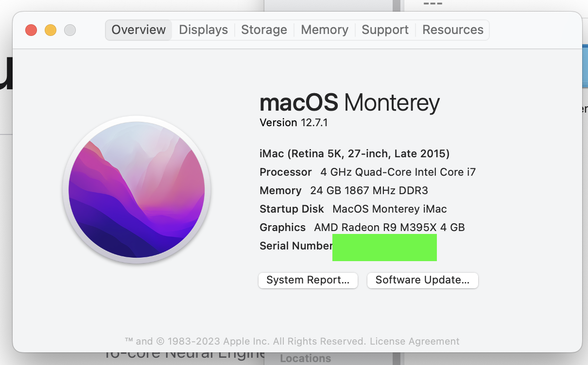The height and width of the screenshot is (365, 588).
Task: Click the macOS Monterey wallpaper logo
Action: 137,189
